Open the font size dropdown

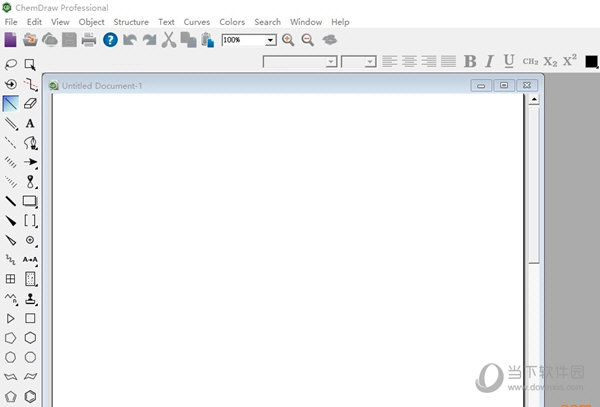pyautogui.click(x=370, y=62)
